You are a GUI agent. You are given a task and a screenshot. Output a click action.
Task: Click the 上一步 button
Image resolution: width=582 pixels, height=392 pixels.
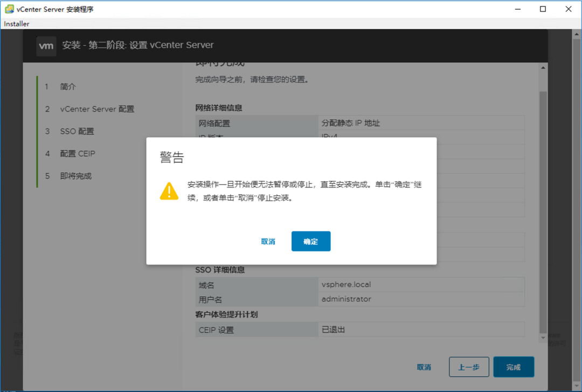coord(469,367)
